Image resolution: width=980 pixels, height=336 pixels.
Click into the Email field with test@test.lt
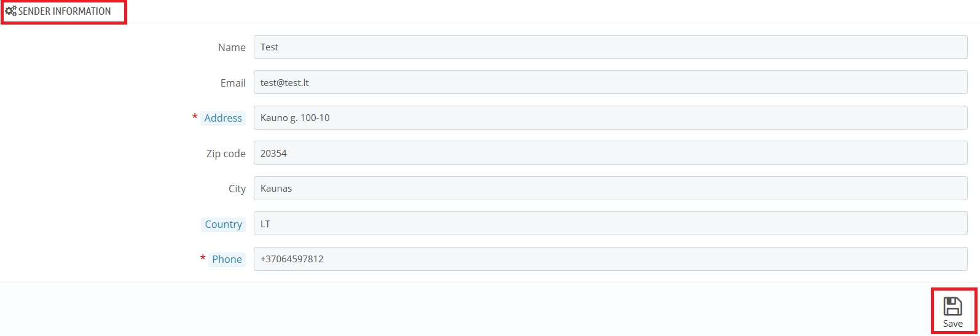(610, 82)
